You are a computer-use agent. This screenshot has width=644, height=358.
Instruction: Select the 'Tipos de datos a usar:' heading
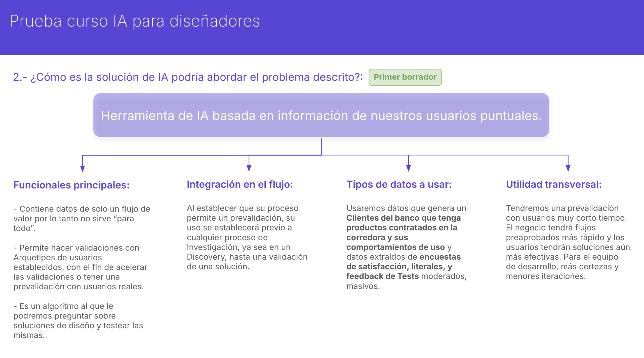pyautogui.click(x=399, y=185)
